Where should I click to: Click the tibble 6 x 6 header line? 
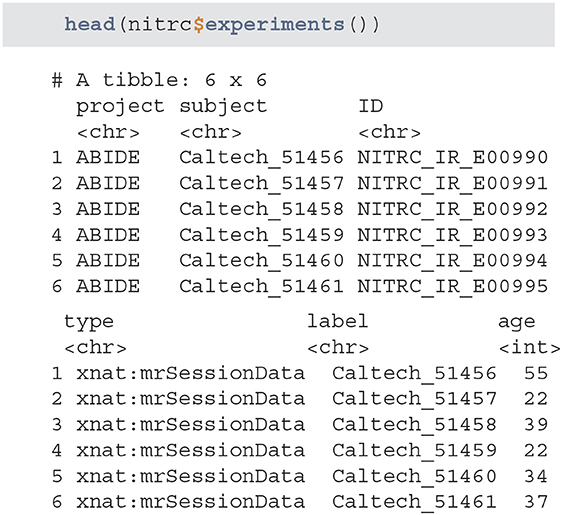(x=159, y=80)
